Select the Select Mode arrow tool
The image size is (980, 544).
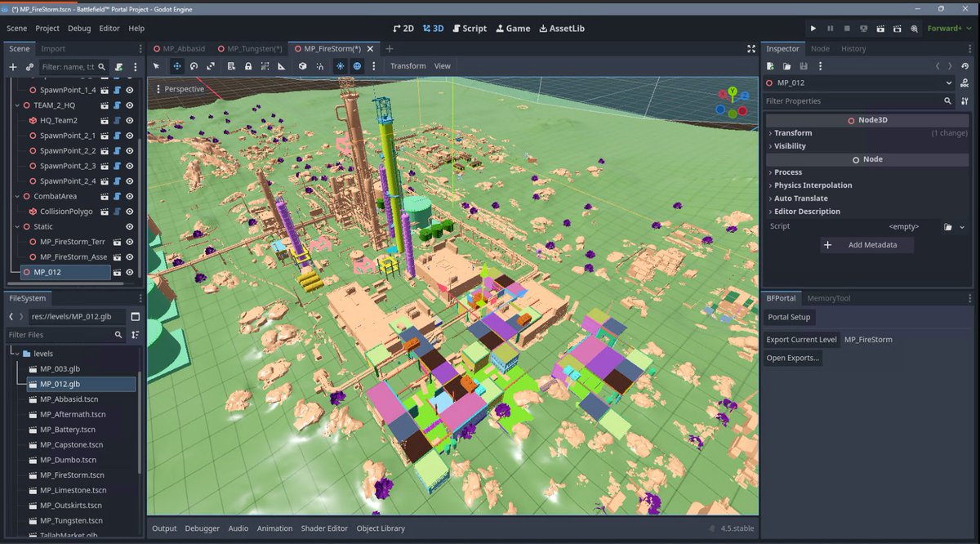[158, 66]
